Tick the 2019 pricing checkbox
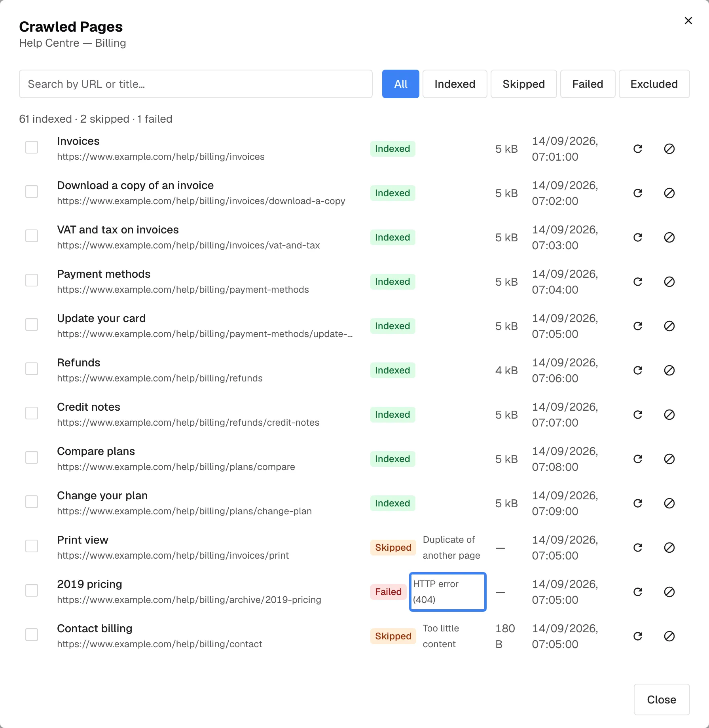 (x=32, y=590)
